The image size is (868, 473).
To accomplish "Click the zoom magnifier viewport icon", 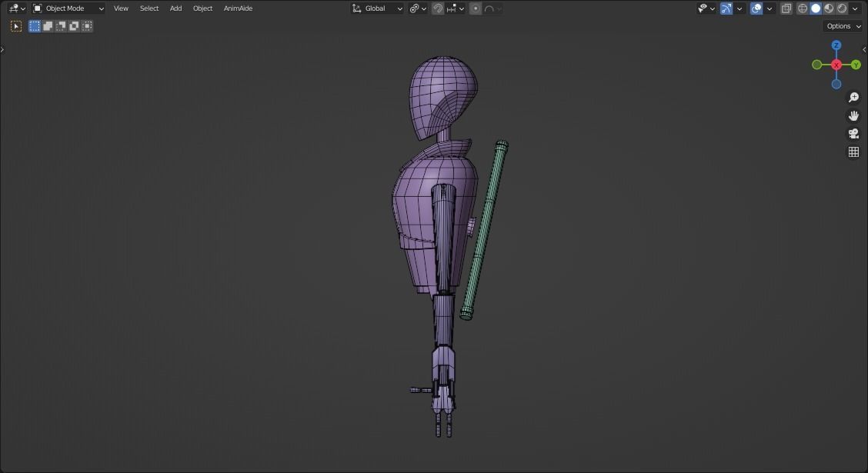I will [x=853, y=98].
